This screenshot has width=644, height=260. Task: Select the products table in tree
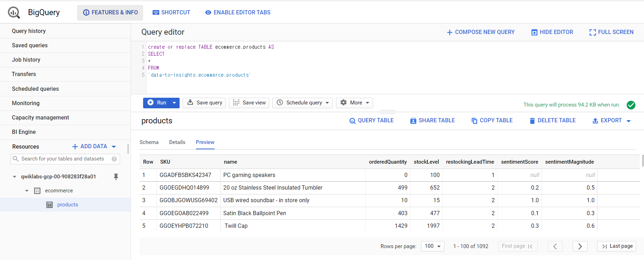(x=68, y=205)
